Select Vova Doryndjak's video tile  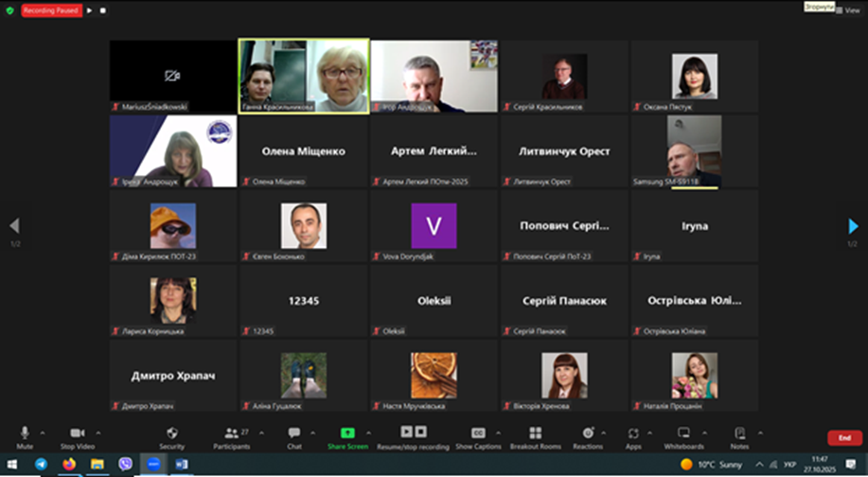(x=434, y=227)
